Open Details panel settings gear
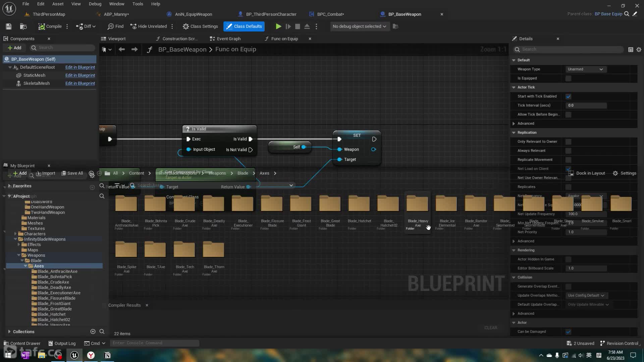The width and height of the screenshot is (644, 362). pyautogui.click(x=639, y=50)
